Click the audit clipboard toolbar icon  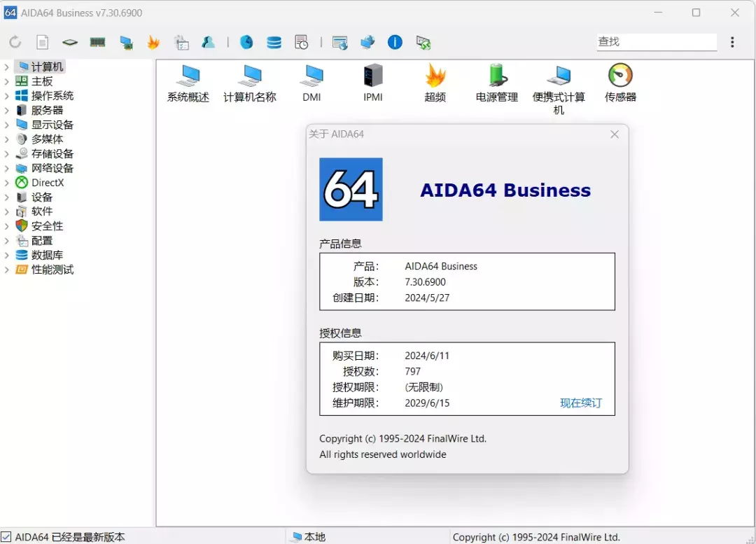click(x=181, y=43)
